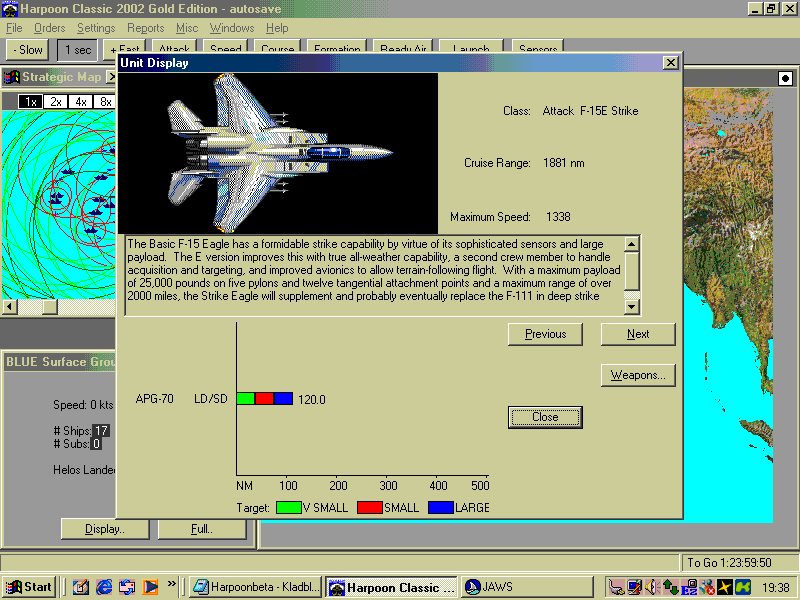The image size is (800, 600).
Task: Click the network arrows tray icon
Action: coord(670,587)
